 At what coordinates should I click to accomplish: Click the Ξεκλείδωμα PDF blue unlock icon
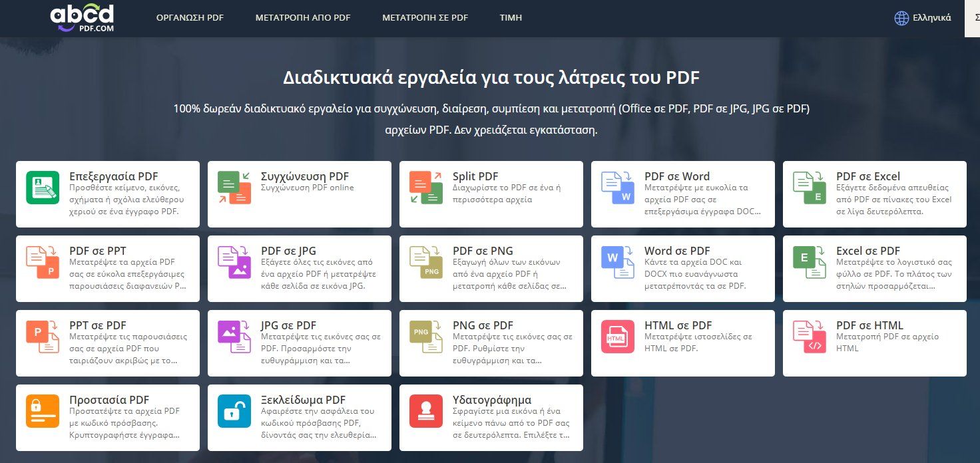(x=234, y=411)
